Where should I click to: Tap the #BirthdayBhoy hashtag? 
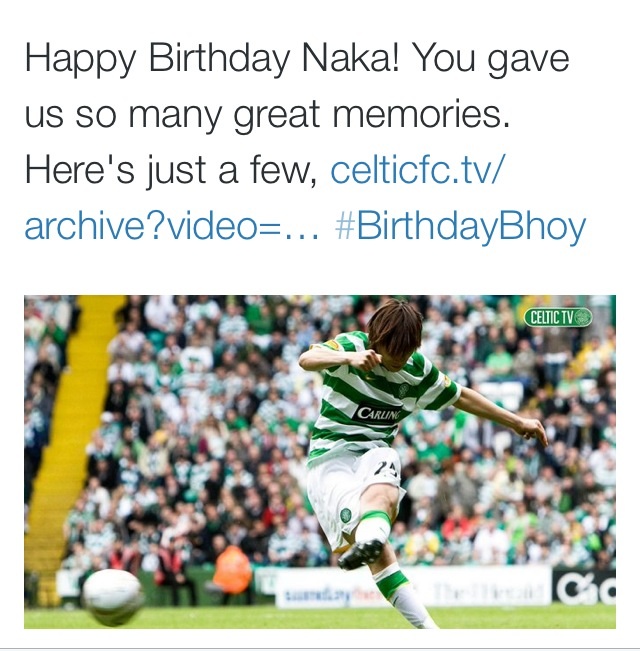(x=460, y=227)
